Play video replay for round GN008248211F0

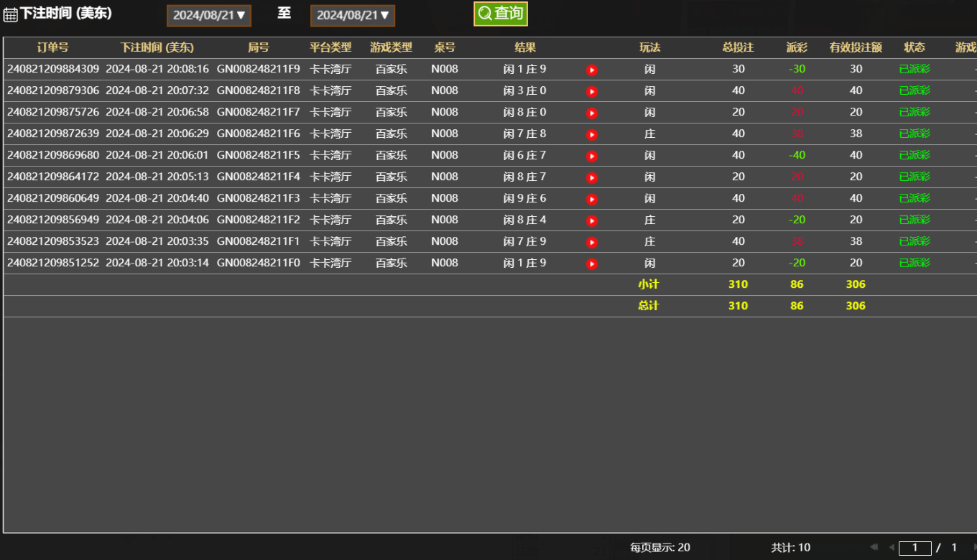[x=591, y=264]
